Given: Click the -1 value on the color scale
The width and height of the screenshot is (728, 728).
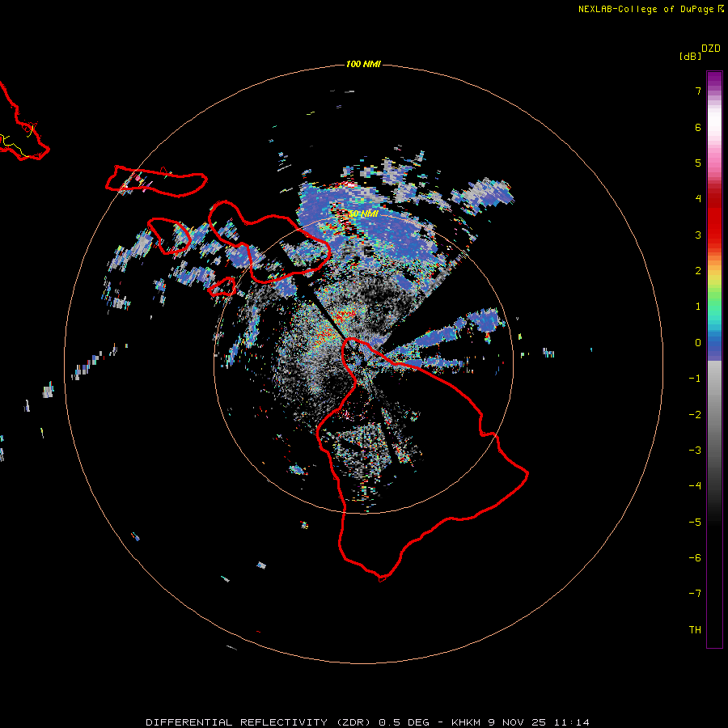Looking at the screenshot, I should tap(695, 379).
